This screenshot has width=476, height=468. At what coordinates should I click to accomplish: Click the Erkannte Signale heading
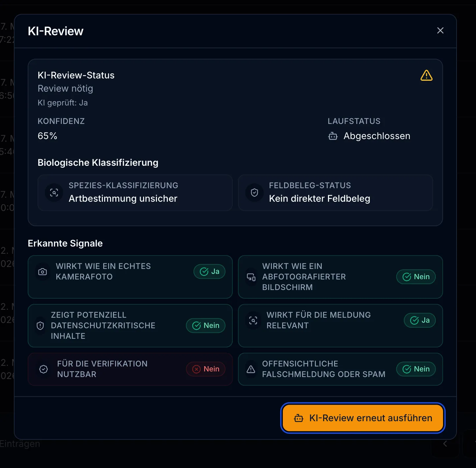pos(65,244)
